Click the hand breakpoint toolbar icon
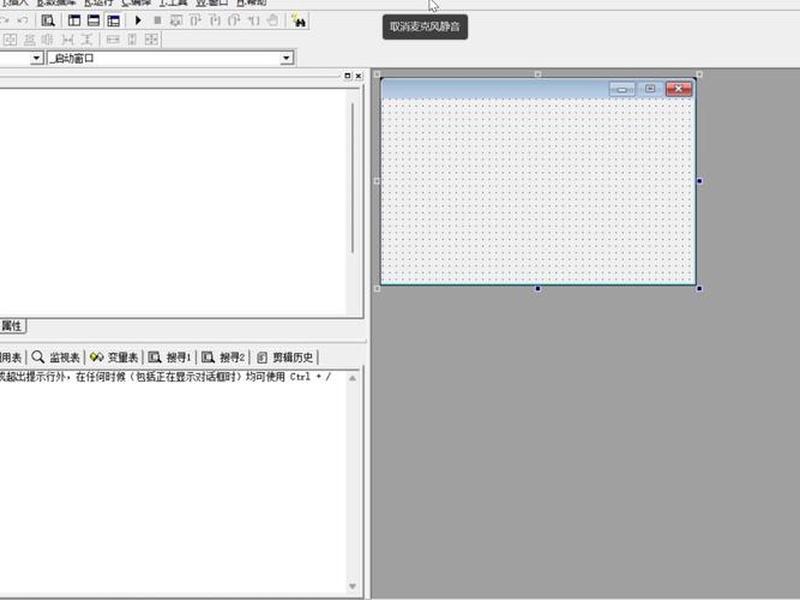This screenshot has height=600, width=800. pos(273,21)
